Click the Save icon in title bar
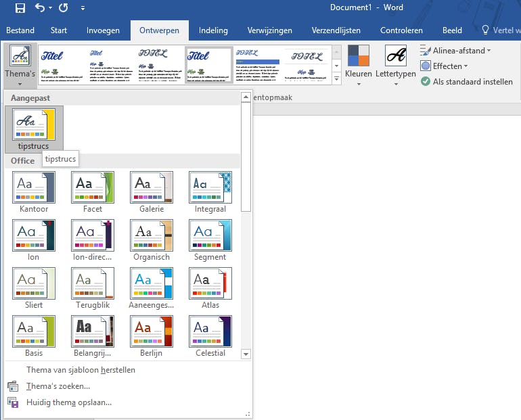Image resolution: width=521 pixels, height=420 pixels. click(20, 8)
